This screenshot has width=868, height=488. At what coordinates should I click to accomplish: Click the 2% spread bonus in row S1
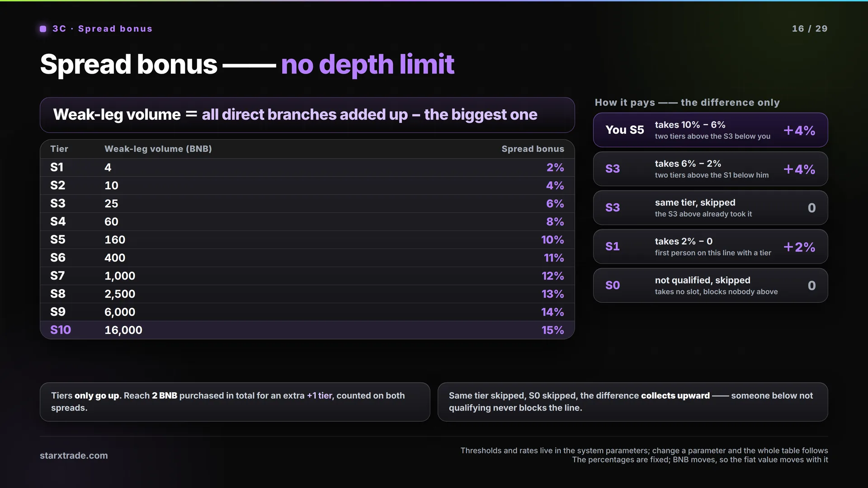[555, 167]
